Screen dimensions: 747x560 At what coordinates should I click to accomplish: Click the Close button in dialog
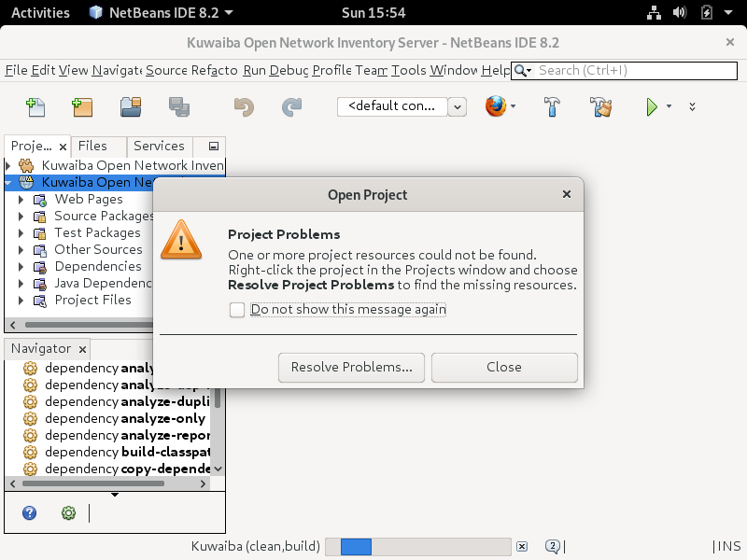coord(504,368)
